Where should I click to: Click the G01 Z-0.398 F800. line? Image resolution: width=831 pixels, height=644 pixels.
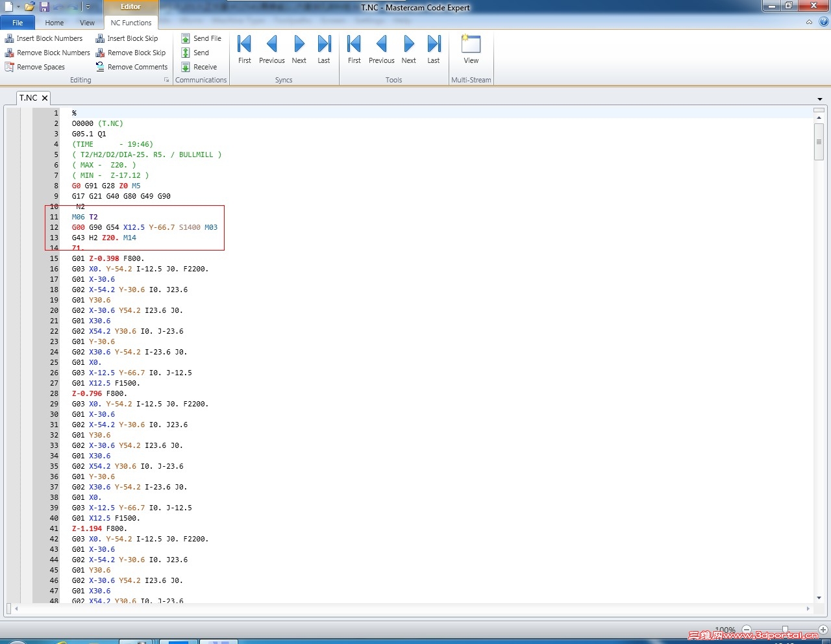pyautogui.click(x=108, y=258)
